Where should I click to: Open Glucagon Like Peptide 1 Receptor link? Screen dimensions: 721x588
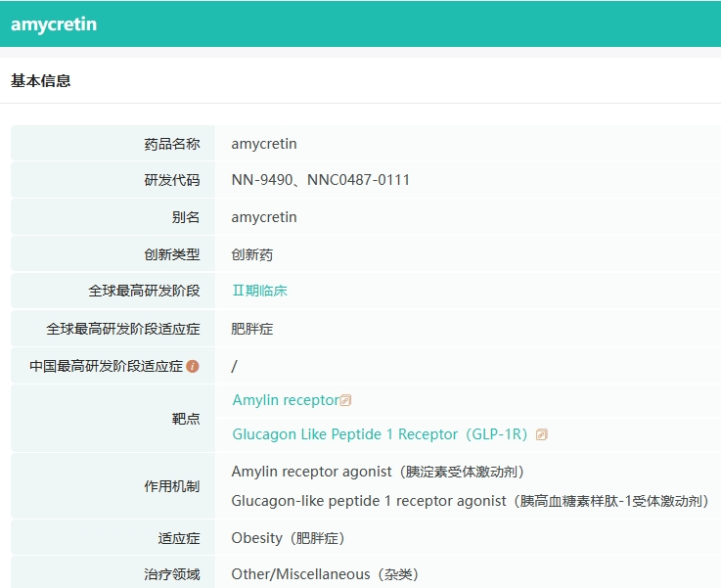point(380,434)
